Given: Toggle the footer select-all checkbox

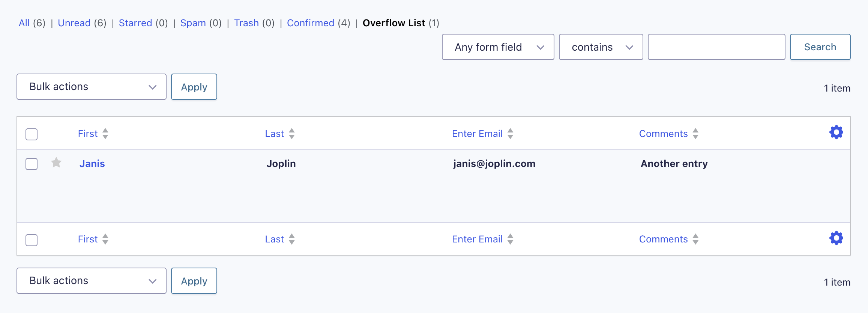Looking at the screenshot, I should coord(32,240).
